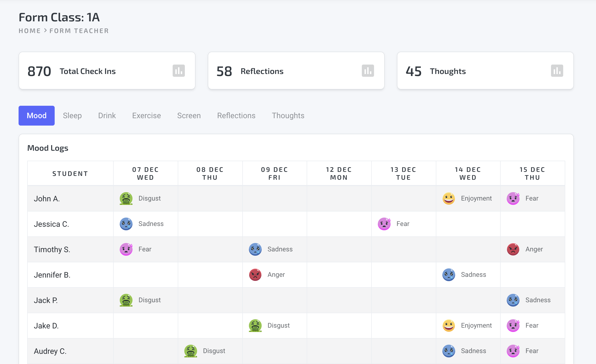Click John A.'s Fear emoji on 15 Dec
596x364 pixels.
click(x=513, y=199)
